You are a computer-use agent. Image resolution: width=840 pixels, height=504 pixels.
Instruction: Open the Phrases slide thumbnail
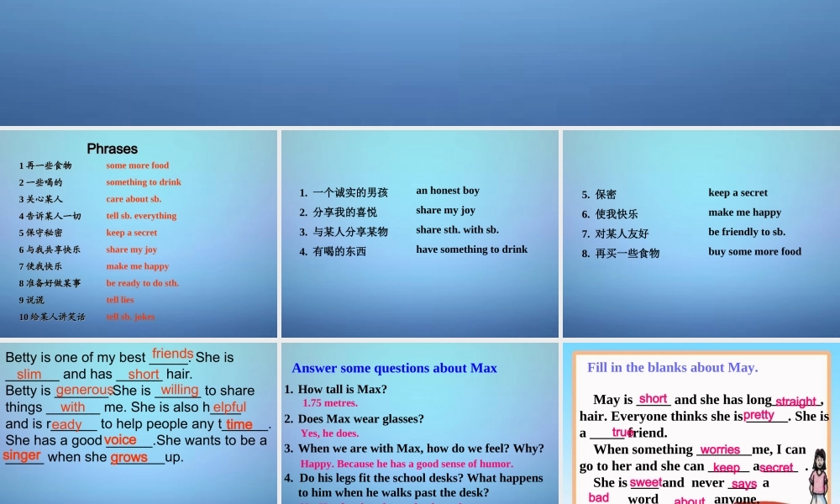[x=139, y=234]
